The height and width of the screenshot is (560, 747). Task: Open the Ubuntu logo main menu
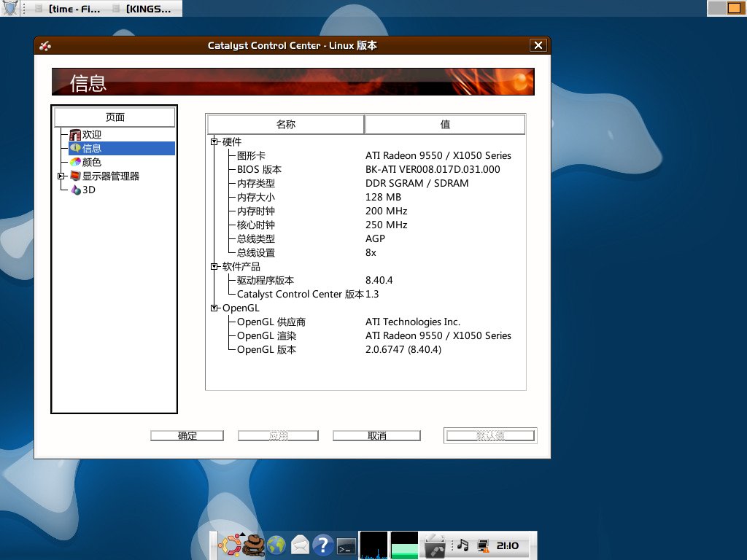click(x=230, y=545)
